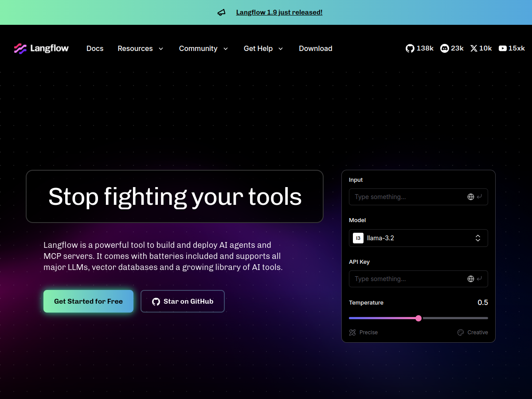Open the Docs page
The image size is (532, 399).
pyautogui.click(x=95, y=48)
